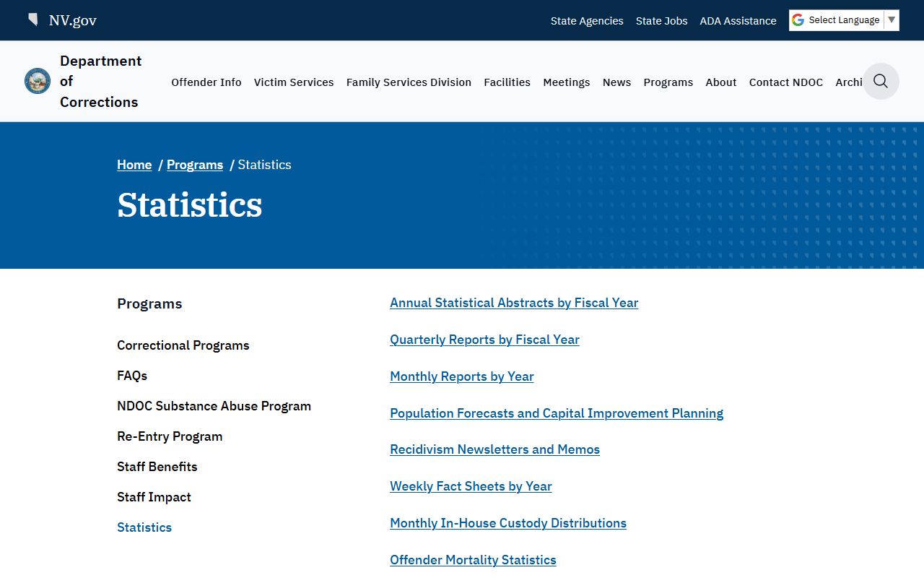The image size is (924, 578).
Task: Open Weekly Fact Sheets by Year
Action: click(471, 486)
